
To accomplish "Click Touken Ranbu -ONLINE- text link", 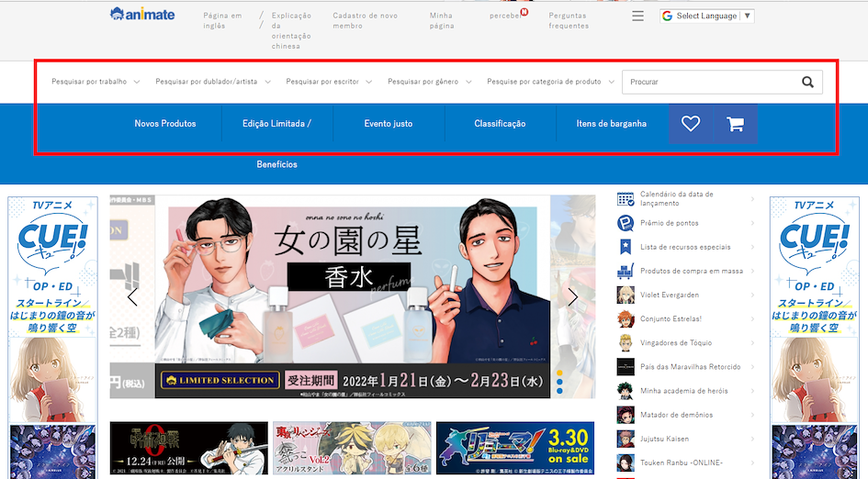I will [x=682, y=462].
